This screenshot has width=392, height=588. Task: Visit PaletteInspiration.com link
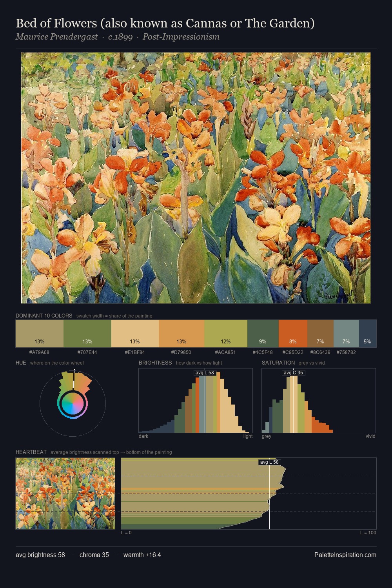point(345,555)
